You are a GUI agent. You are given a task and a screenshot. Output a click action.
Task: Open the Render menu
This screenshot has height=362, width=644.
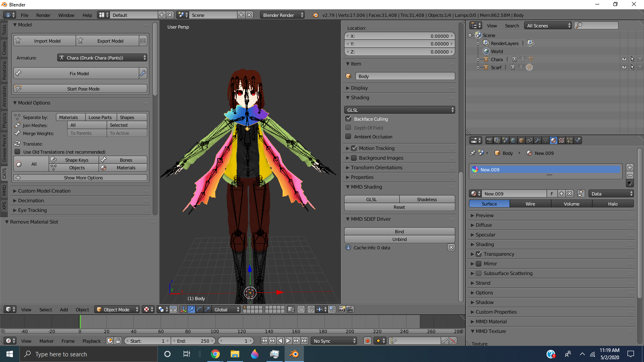pos(43,15)
